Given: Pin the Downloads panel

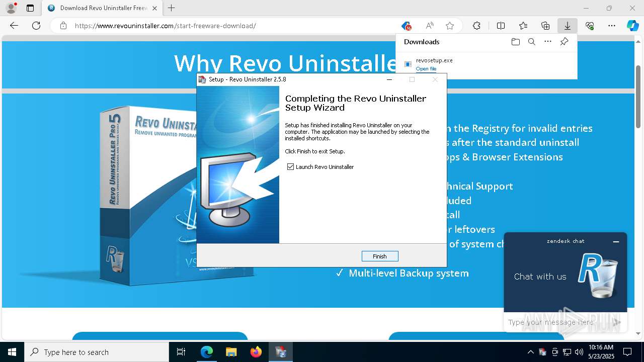Looking at the screenshot, I should pyautogui.click(x=564, y=42).
